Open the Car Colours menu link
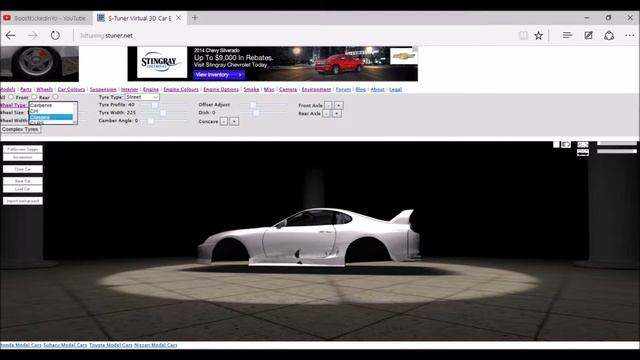This screenshot has width=640, height=360. pos(71,89)
